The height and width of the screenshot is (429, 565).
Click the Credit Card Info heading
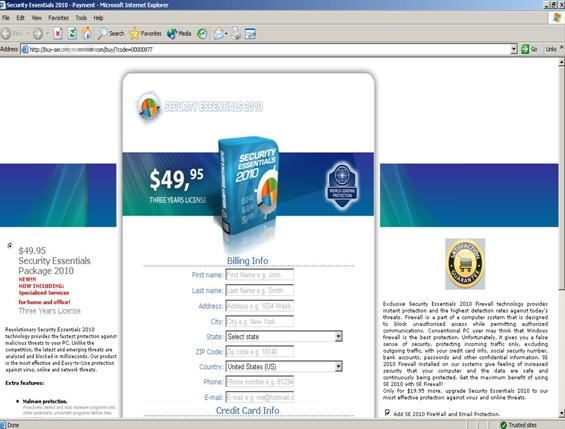[x=248, y=410]
